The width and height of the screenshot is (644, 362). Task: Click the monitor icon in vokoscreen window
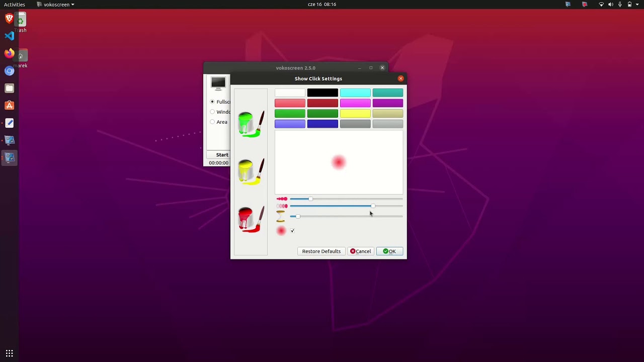tap(218, 83)
